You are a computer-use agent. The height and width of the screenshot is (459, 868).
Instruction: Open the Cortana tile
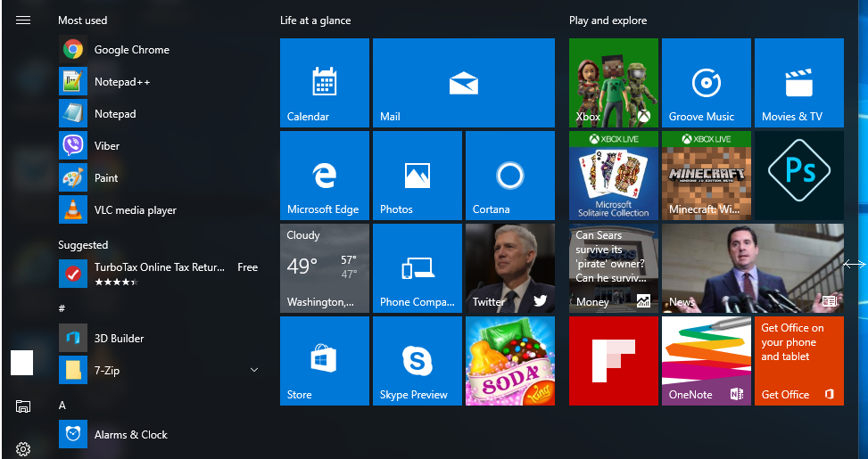pos(510,176)
